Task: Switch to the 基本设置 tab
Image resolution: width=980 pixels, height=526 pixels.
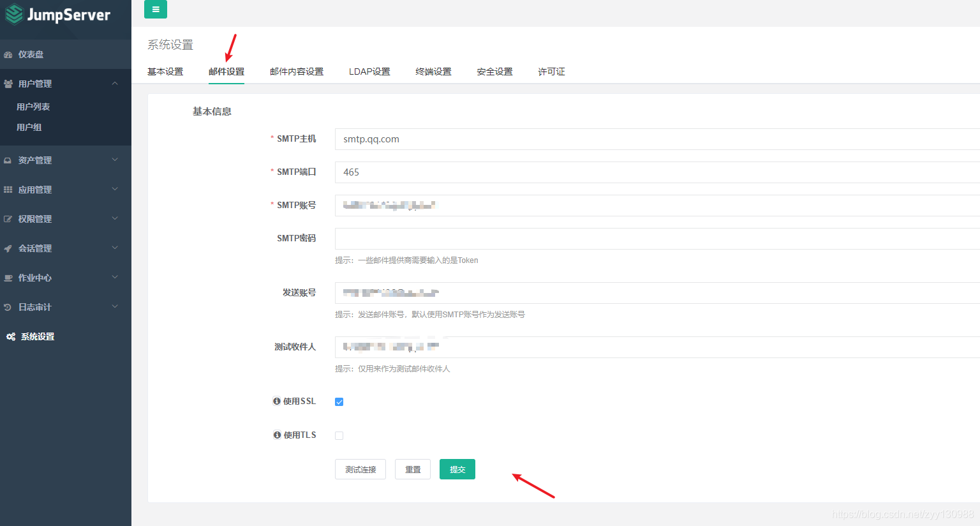Action: (x=165, y=71)
